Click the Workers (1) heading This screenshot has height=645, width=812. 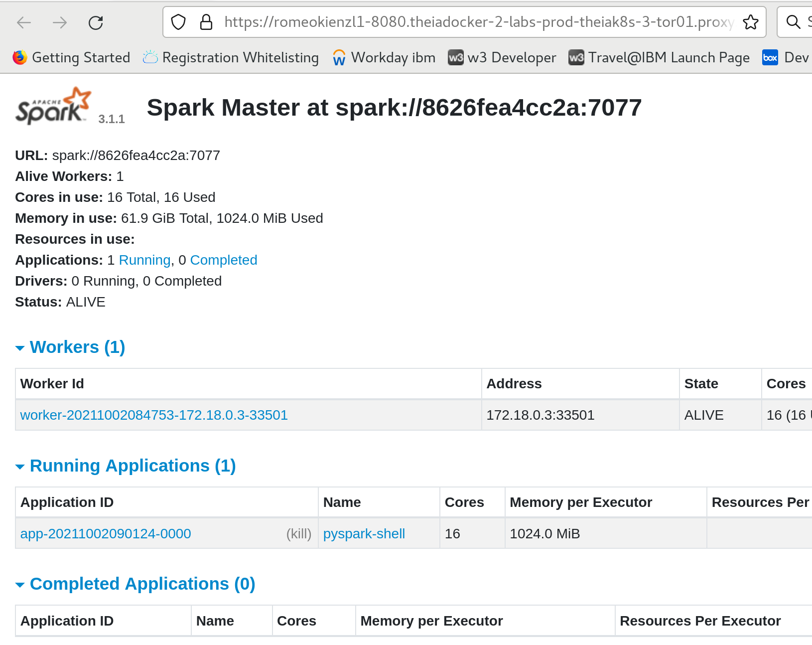coord(77,347)
